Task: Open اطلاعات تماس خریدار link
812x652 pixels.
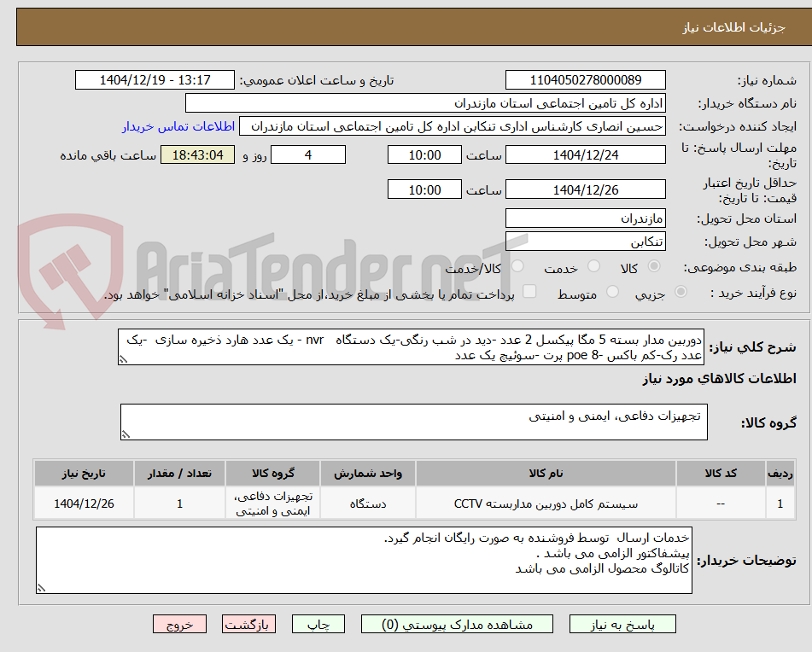Action: [178, 127]
